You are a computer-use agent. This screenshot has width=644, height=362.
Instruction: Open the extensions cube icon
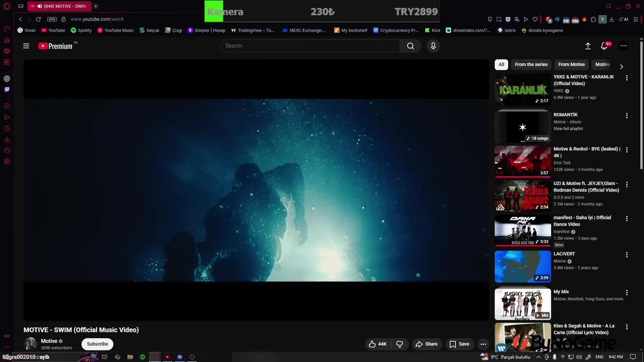pyautogui.click(x=593, y=19)
